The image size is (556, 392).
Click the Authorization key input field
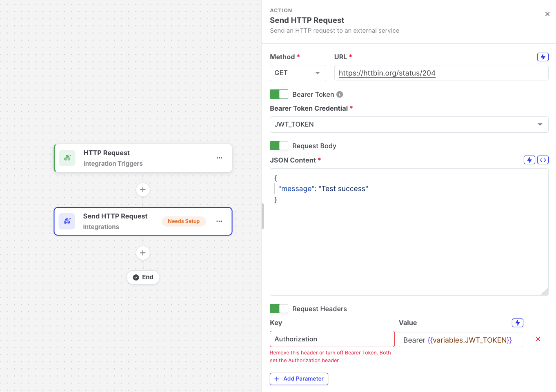pyautogui.click(x=332, y=339)
